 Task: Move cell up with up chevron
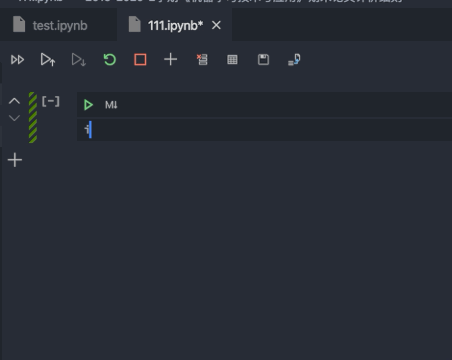coord(14,101)
